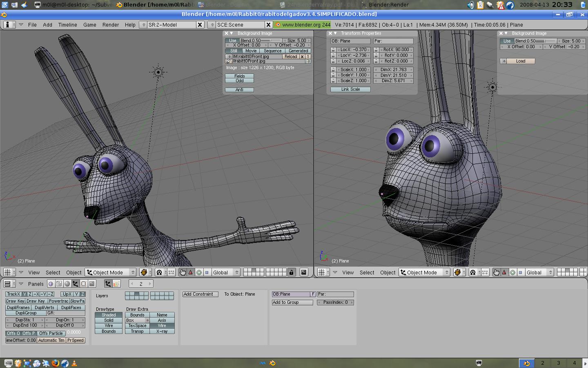The image size is (588, 368).
Task: Open the Timeline menu
Action: tap(68, 25)
